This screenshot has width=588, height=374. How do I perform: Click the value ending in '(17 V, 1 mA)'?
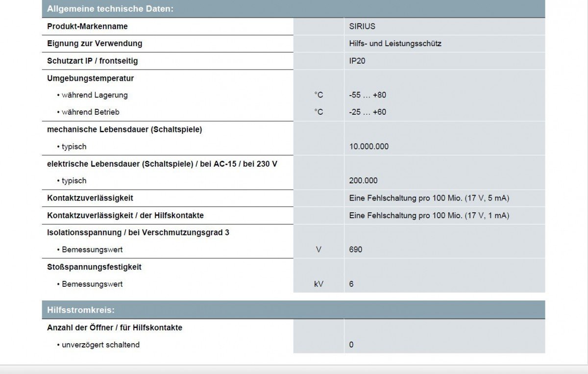[x=429, y=215]
